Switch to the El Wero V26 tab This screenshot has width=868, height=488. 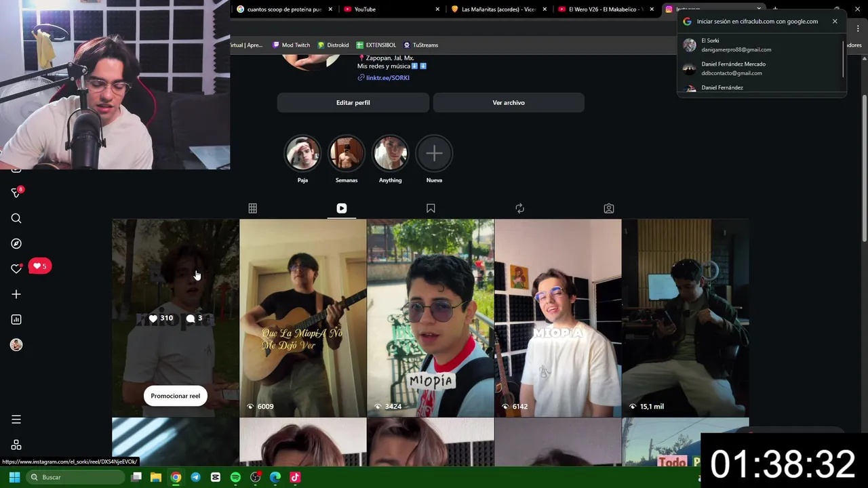[x=605, y=9]
